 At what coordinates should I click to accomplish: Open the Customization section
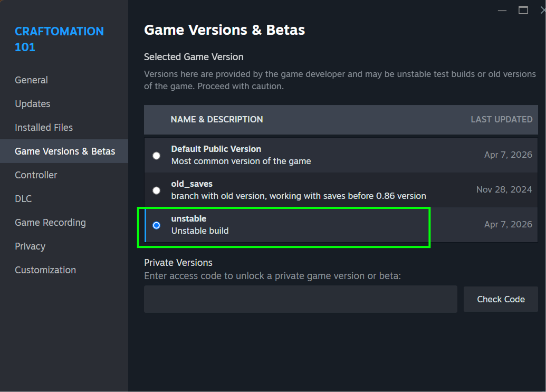click(45, 270)
